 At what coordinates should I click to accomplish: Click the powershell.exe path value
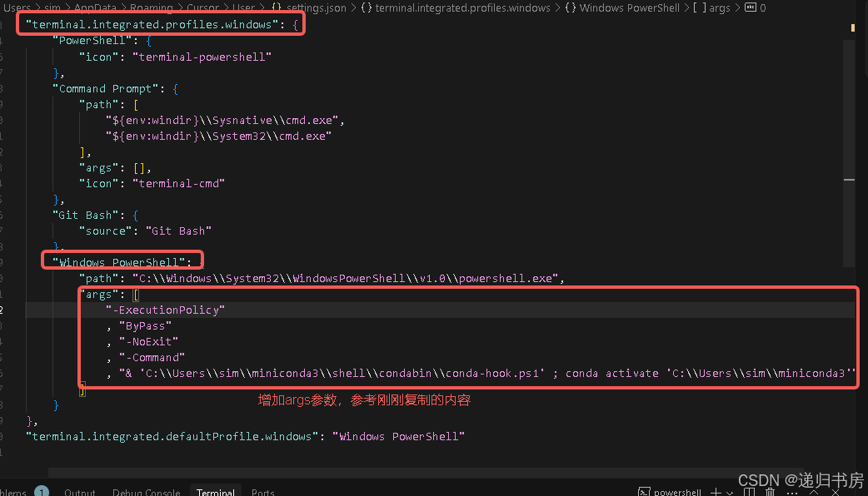coord(346,278)
